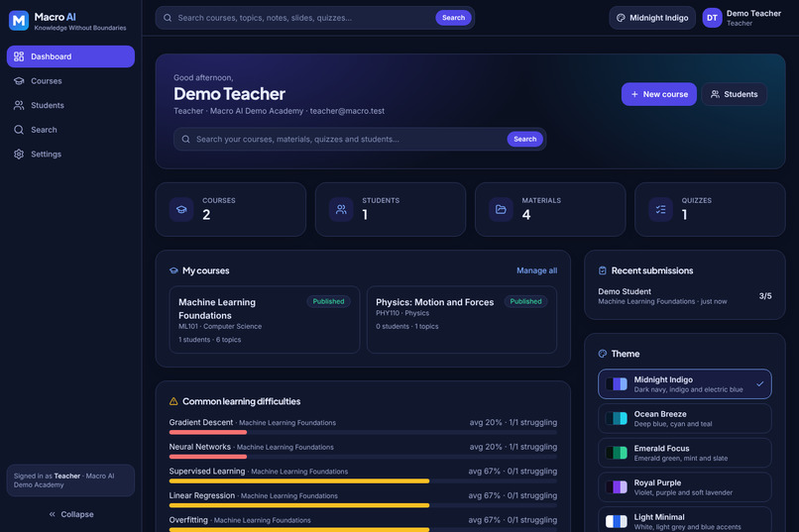Open Courses in the sidebar
Viewport: 799px width, 532px height.
(x=70, y=81)
